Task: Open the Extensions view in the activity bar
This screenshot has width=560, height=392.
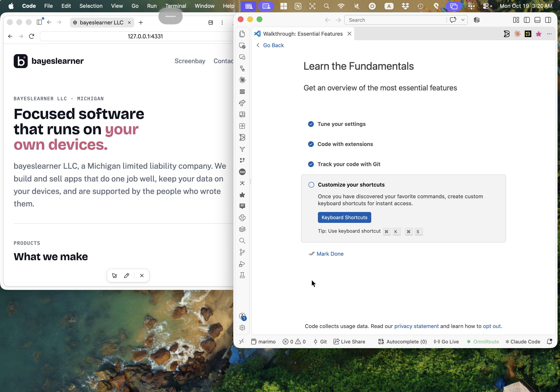Action: click(242, 126)
